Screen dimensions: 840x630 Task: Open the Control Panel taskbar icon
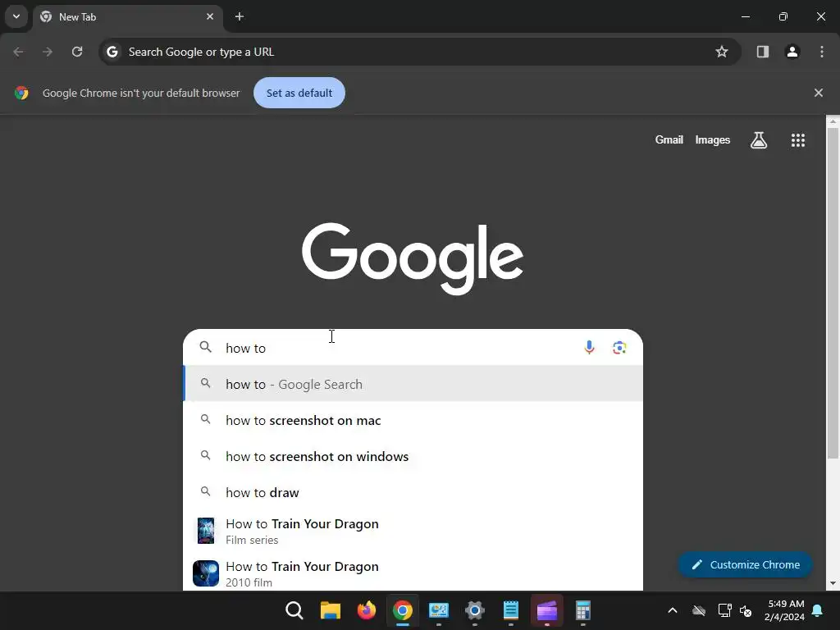click(x=438, y=610)
